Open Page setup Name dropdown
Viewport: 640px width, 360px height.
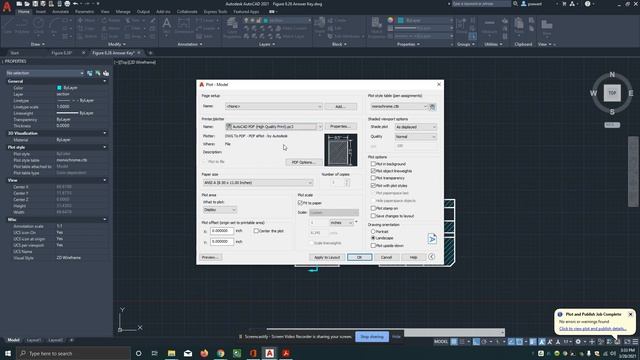pyautogui.click(x=273, y=107)
